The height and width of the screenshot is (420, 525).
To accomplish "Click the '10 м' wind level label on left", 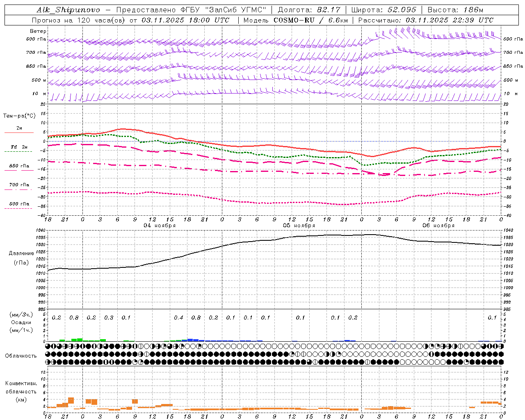I will [39, 94].
